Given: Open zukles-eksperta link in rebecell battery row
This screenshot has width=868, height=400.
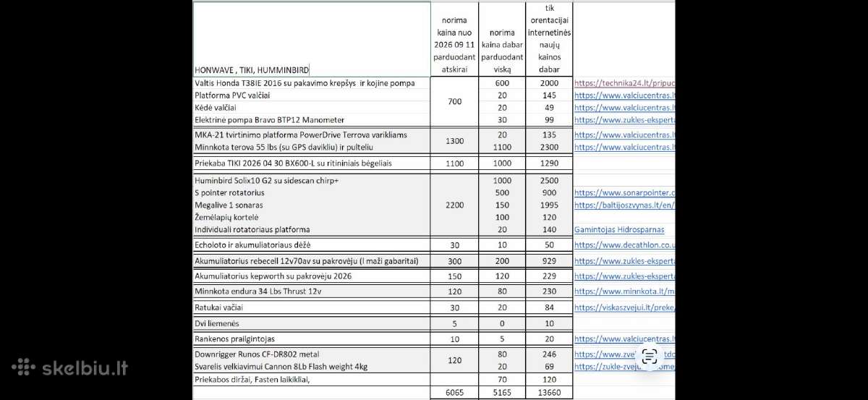Looking at the screenshot, I should [x=625, y=261].
